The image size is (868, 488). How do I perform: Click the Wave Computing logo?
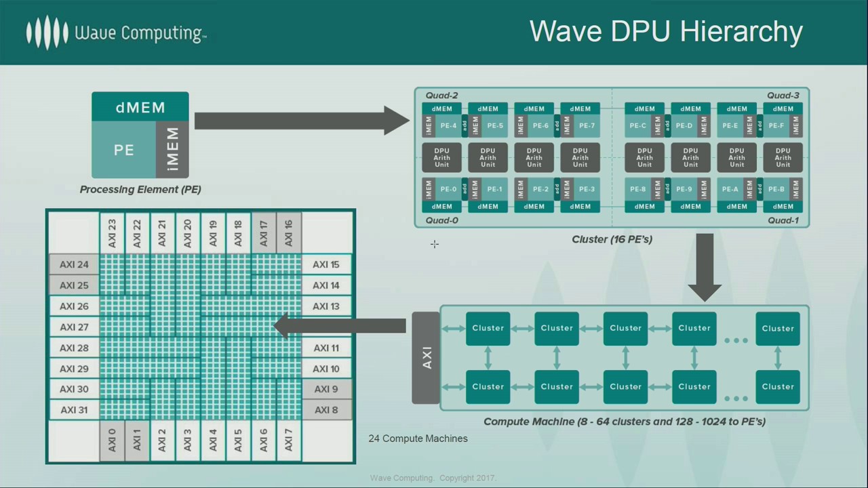coord(116,33)
